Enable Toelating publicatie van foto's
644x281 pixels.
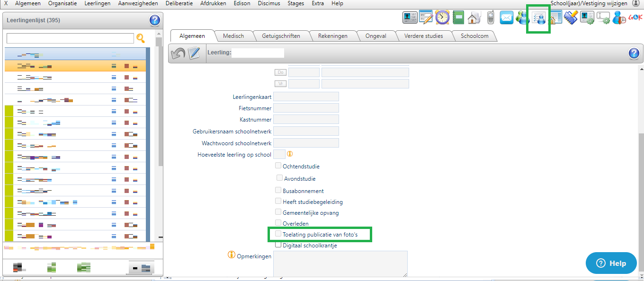coord(278,234)
